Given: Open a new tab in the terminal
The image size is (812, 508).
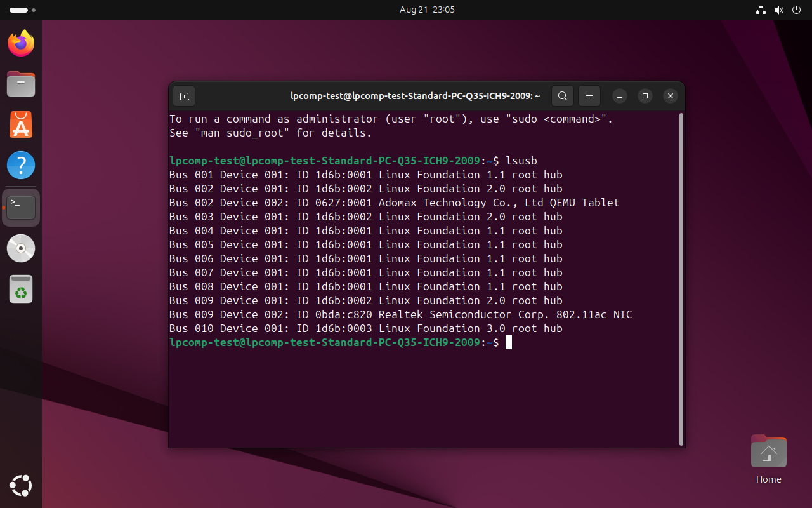Looking at the screenshot, I should pos(184,96).
